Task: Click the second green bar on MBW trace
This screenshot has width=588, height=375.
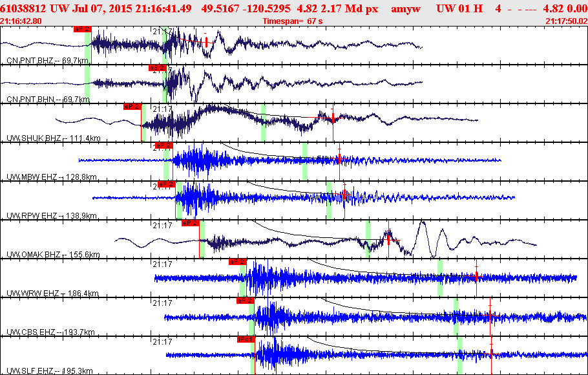Action: pyautogui.click(x=305, y=162)
